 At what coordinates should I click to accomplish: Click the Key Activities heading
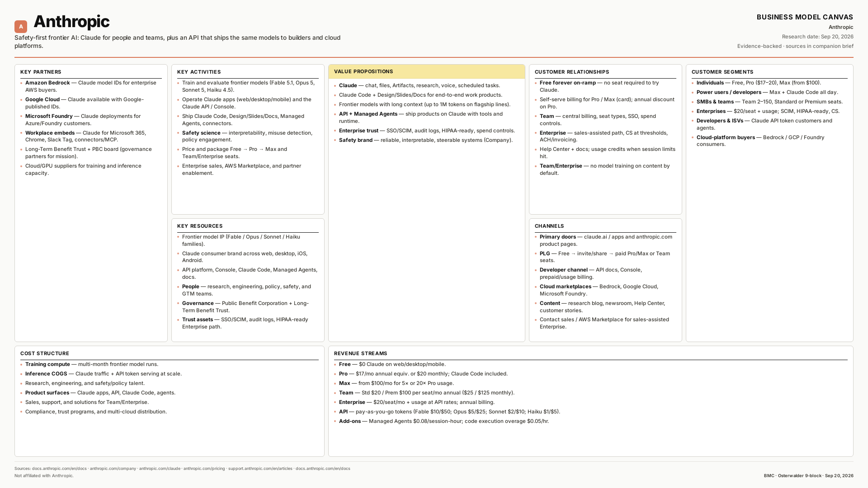pos(199,72)
